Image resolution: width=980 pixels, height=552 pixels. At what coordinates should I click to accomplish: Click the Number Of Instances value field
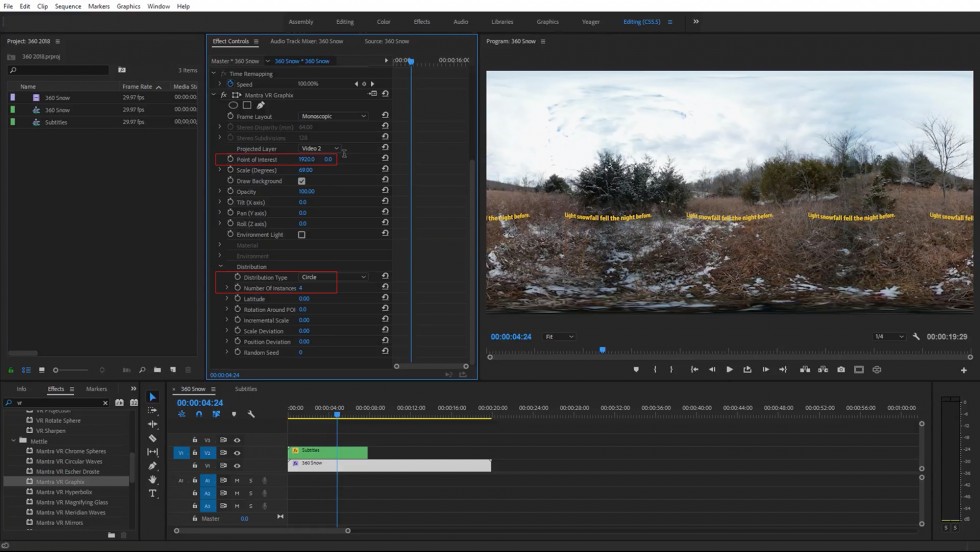point(300,288)
